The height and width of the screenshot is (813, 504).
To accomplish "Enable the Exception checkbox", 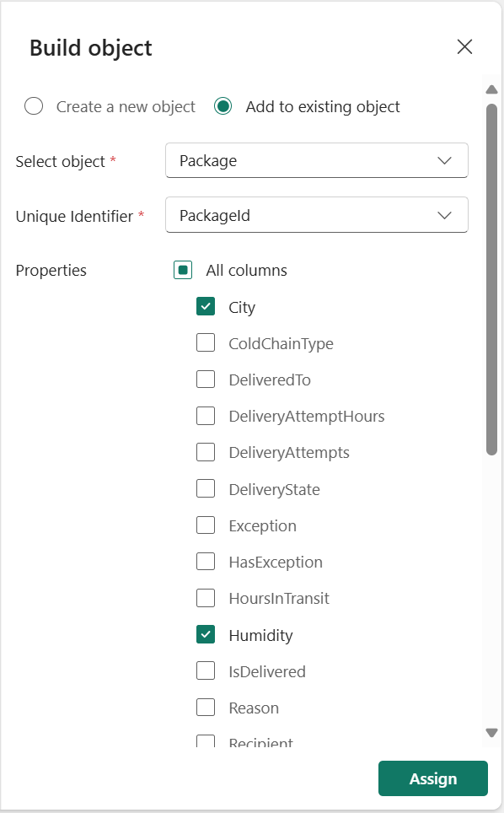I will (206, 525).
